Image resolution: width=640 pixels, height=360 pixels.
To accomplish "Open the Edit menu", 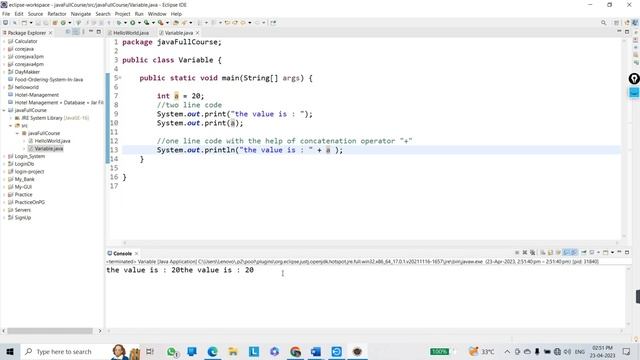I will click(19, 14).
